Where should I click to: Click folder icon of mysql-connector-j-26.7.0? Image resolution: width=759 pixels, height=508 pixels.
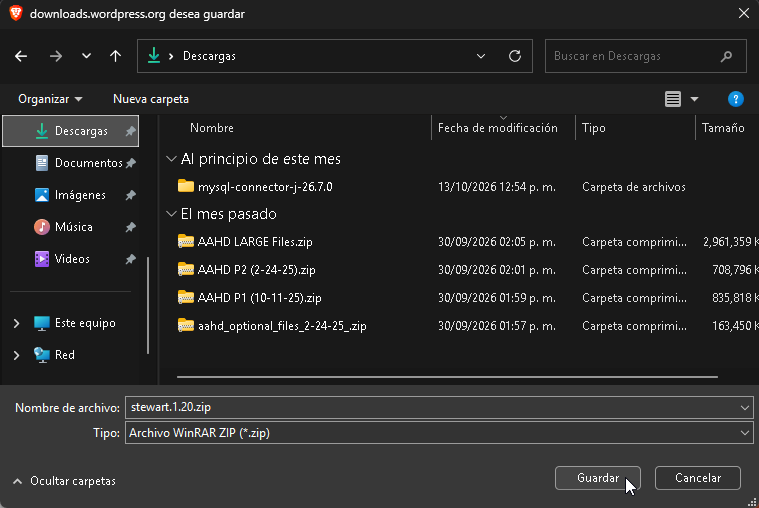186,186
